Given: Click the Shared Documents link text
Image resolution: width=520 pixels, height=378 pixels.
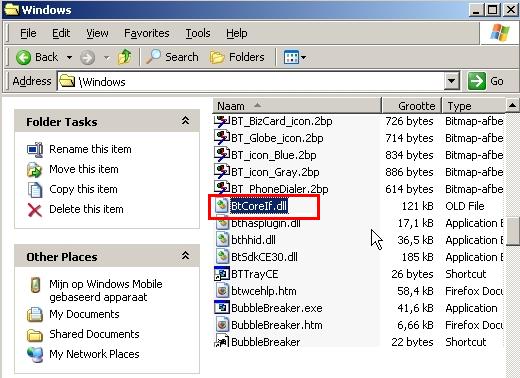Looking at the screenshot, I should click(94, 334).
